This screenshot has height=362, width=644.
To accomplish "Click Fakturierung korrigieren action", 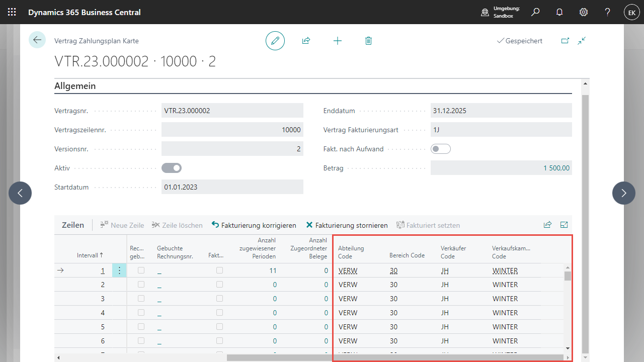I will coord(254,225).
